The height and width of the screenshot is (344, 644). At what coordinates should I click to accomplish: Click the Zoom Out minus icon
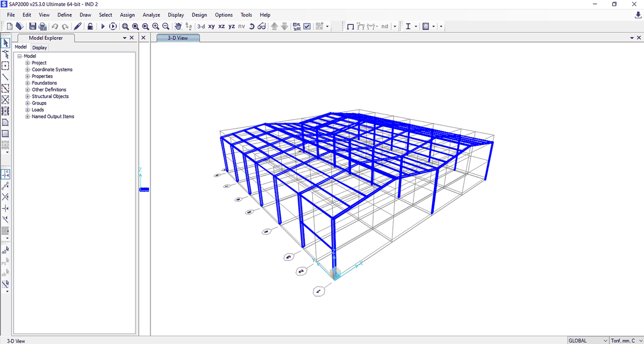pyautogui.click(x=166, y=26)
